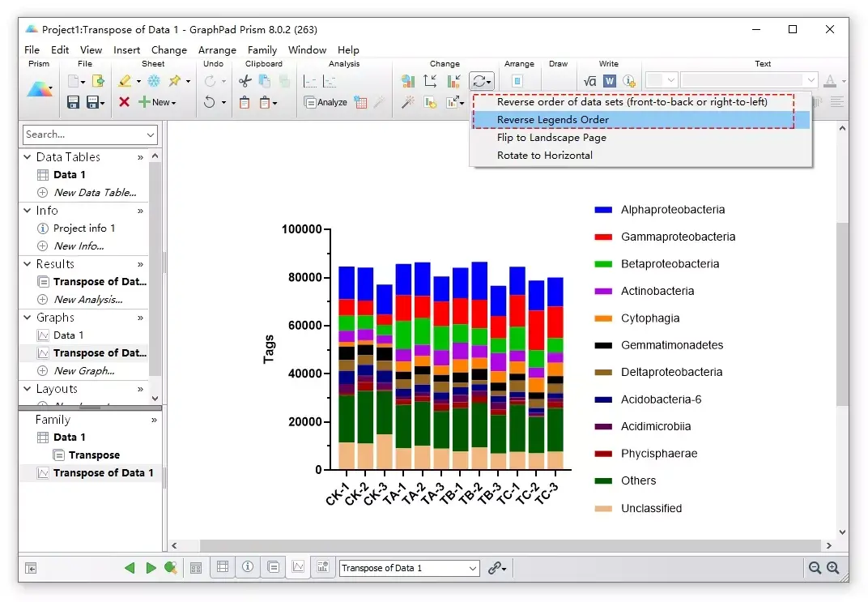The image size is (868, 602).
Task: Click the magic wand icon in Change group
Action: coord(408,102)
